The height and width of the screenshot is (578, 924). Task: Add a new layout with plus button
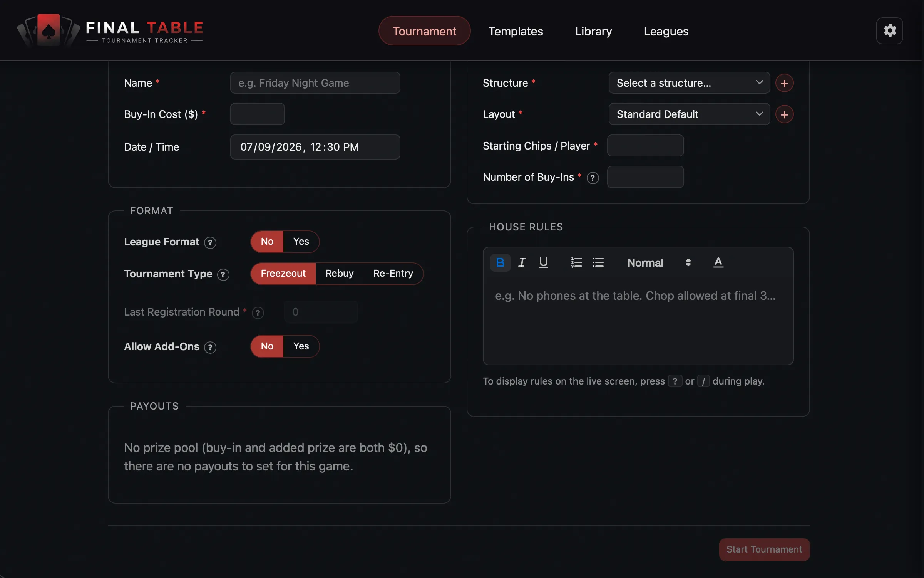coord(784,114)
